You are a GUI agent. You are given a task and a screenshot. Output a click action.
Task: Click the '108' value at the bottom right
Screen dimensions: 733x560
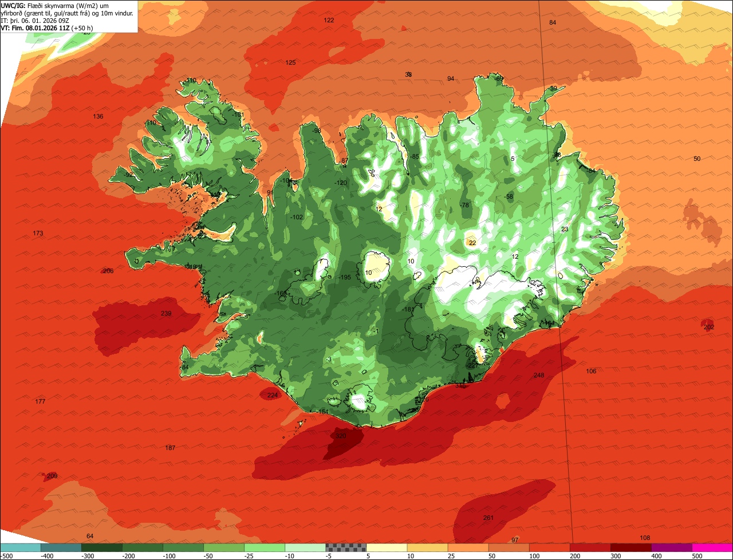645,538
